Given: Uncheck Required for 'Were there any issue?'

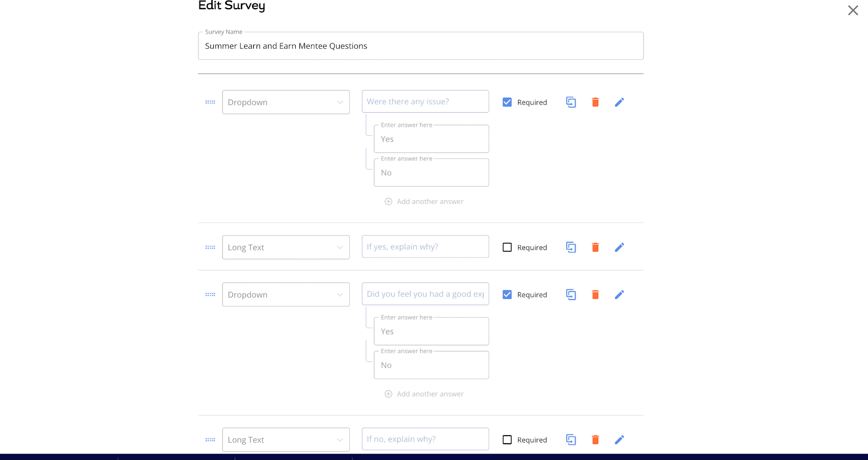Looking at the screenshot, I should click(x=507, y=102).
